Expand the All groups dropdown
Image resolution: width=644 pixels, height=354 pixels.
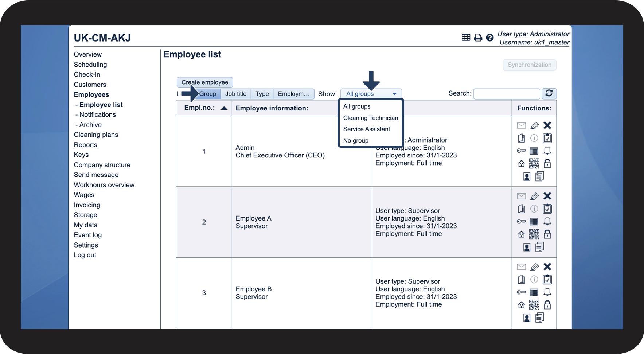coord(371,94)
